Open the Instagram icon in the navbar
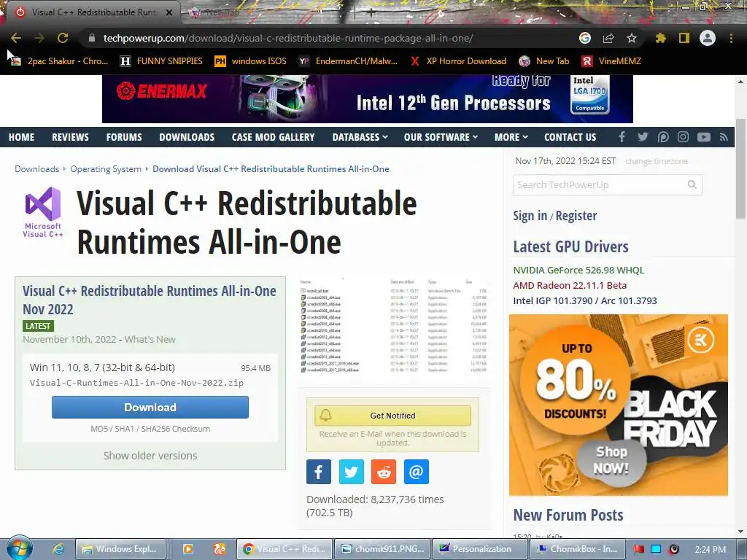747x560 pixels. pos(683,137)
